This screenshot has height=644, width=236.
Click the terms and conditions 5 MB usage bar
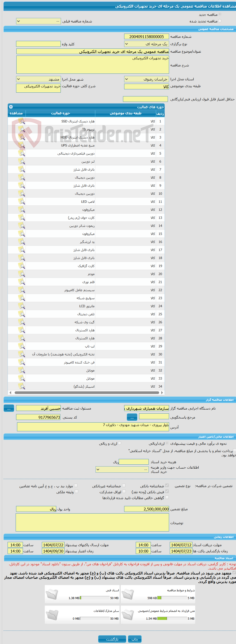coord(172,598)
